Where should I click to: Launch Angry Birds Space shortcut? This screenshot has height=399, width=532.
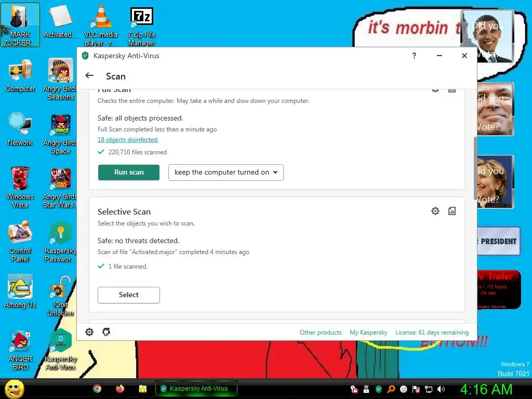[x=60, y=135]
